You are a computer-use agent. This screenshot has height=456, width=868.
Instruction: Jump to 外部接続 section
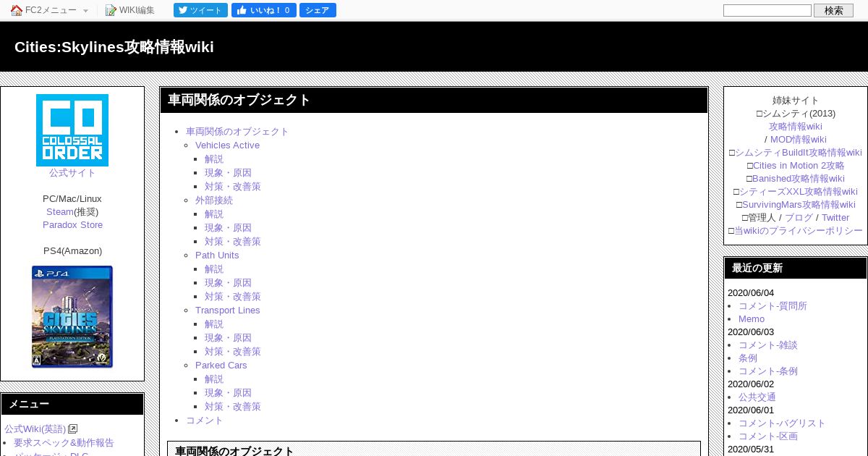(214, 200)
